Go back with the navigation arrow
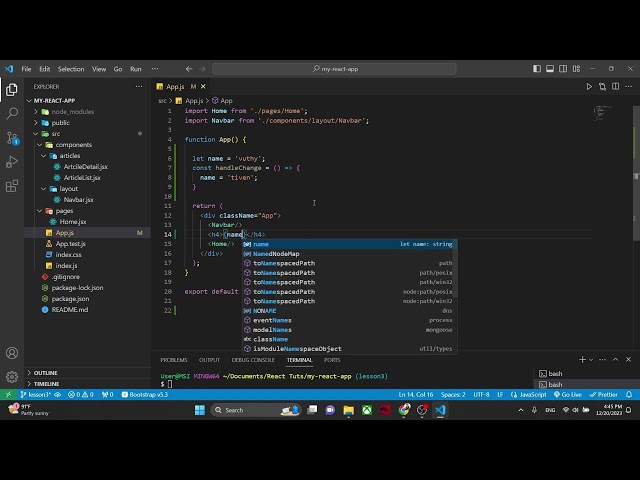Image resolution: width=640 pixels, height=480 pixels. click(x=189, y=69)
